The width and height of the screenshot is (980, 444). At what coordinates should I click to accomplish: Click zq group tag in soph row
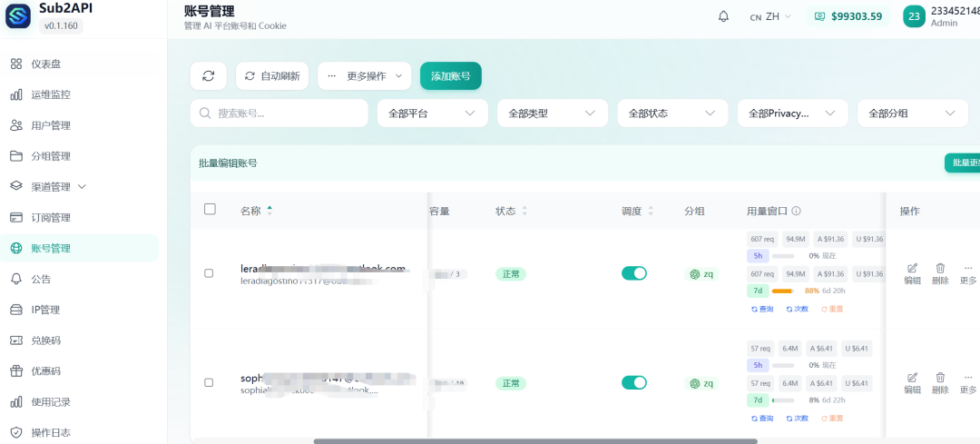(x=701, y=383)
